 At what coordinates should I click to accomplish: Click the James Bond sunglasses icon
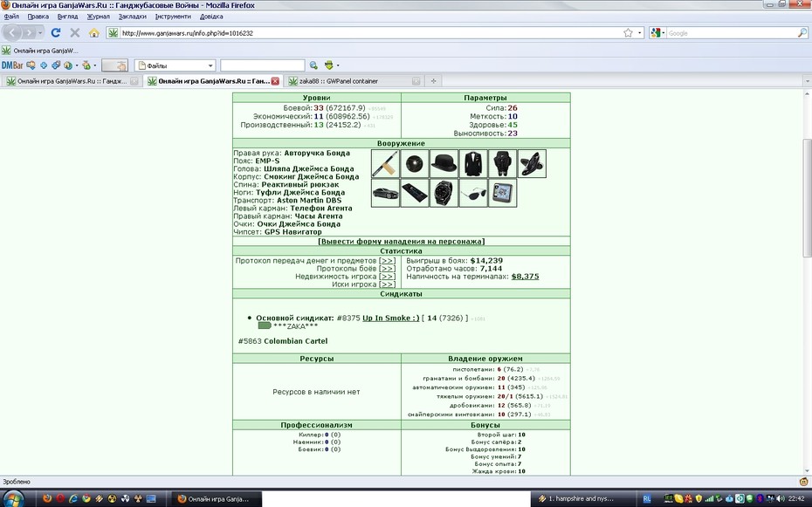[x=473, y=193]
